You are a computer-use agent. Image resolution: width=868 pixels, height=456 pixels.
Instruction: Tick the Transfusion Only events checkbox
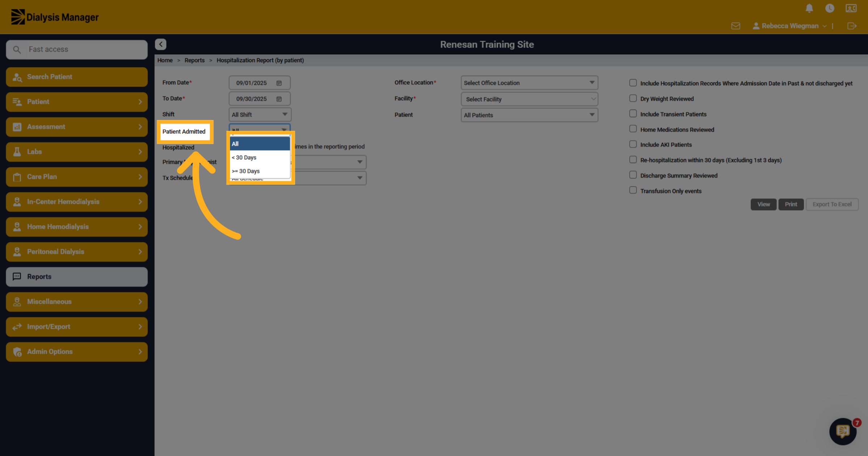click(633, 190)
